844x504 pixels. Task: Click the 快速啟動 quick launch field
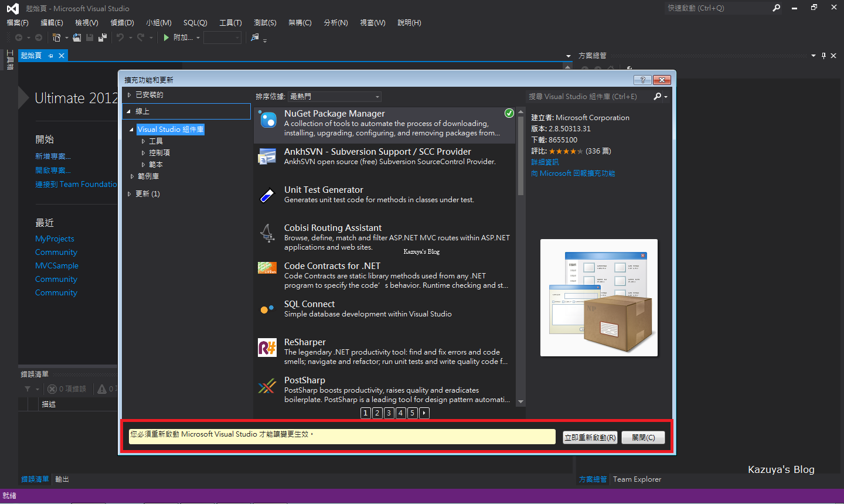click(x=717, y=8)
